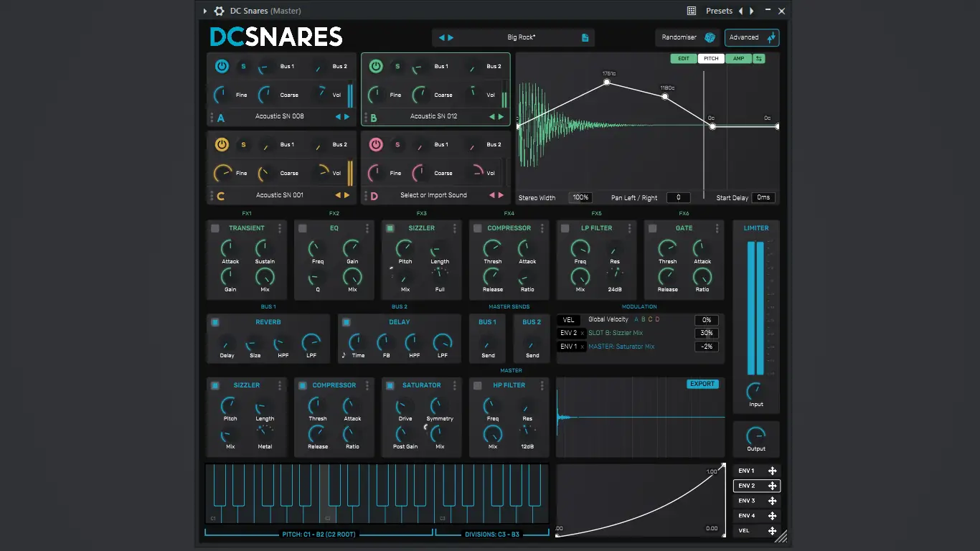Solo slot A with the S button
Viewport: 980px width, 551px height.
coord(243,67)
